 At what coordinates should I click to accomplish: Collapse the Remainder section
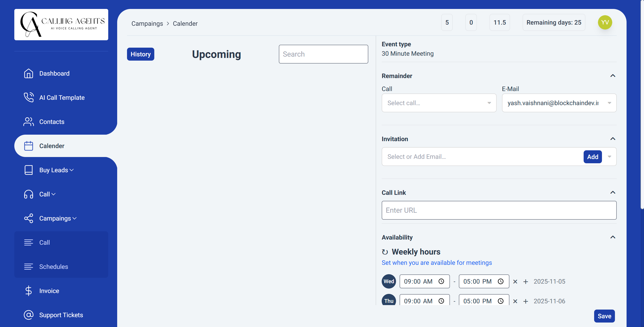coord(613,76)
